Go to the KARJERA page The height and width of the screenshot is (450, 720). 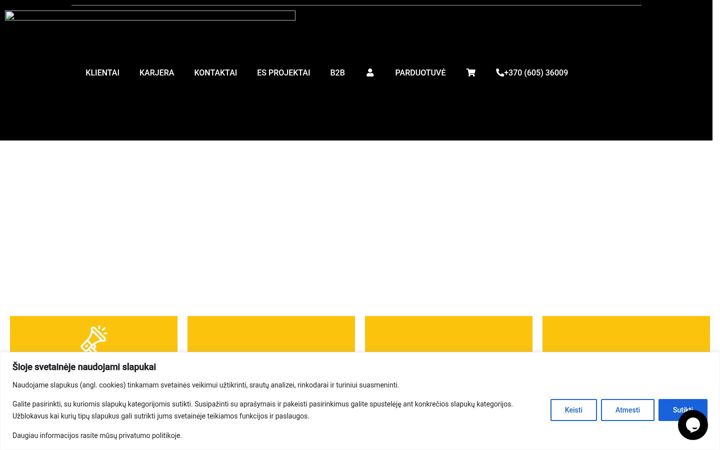coord(157,73)
